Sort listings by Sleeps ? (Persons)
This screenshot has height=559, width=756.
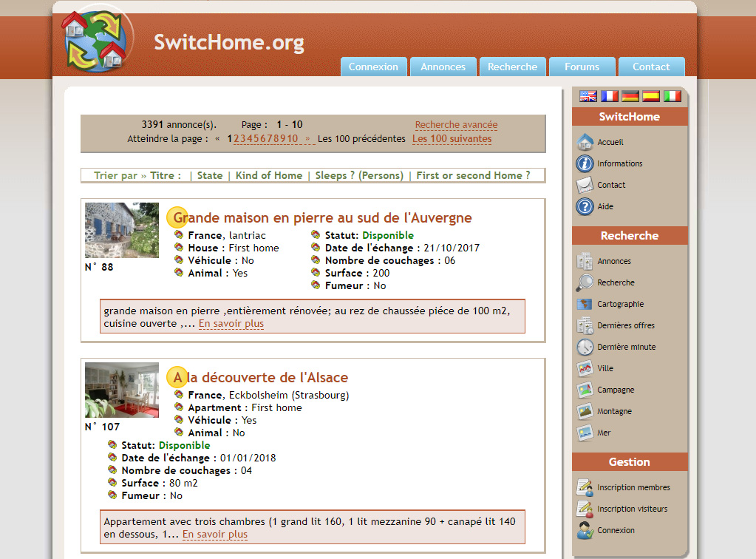coord(359,176)
